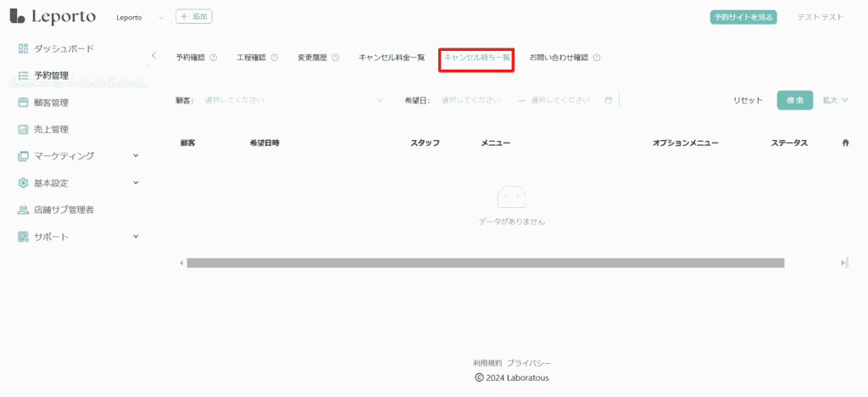Expand the 基本設定 menu
868x397 pixels.
pyautogui.click(x=136, y=182)
